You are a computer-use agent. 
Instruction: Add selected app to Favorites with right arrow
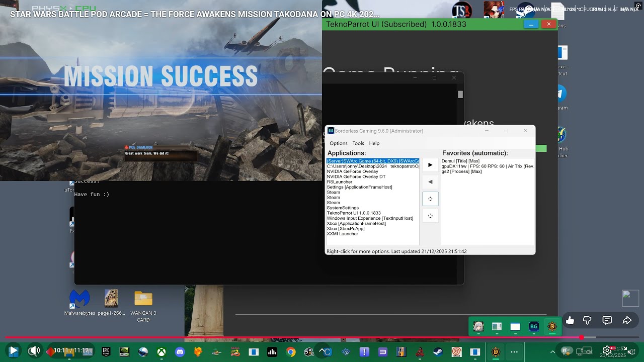pos(430,165)
